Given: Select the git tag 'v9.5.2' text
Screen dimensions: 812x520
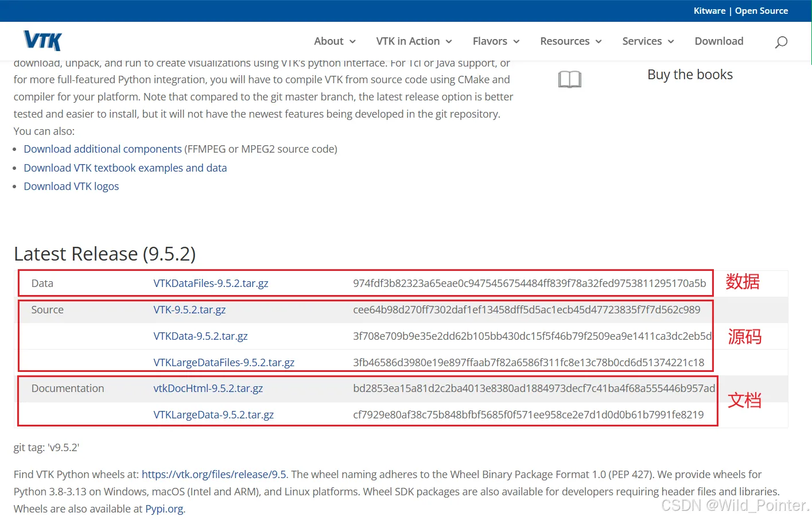Looking at the screenshot, I should 46,448.
